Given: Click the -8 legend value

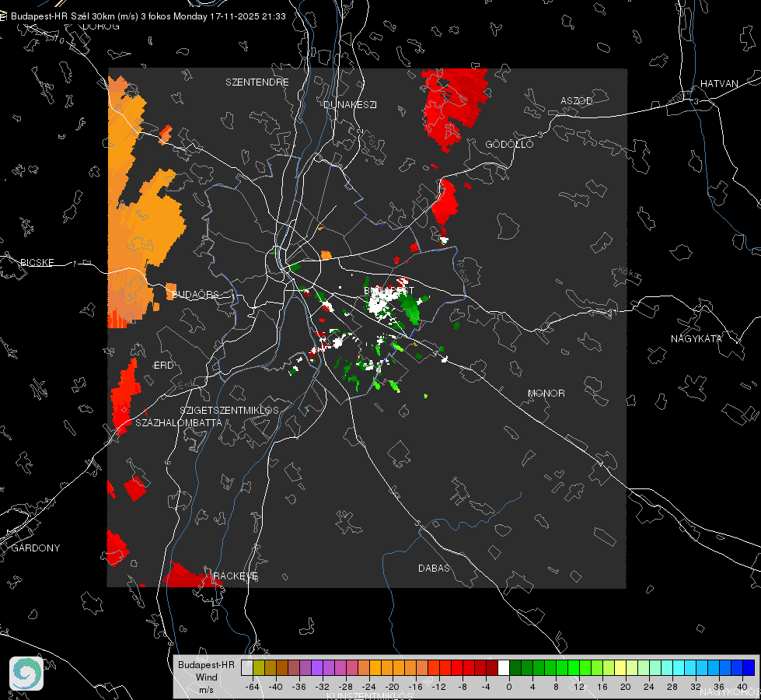Looking at the screenshot, I should [x=463, y=687].
